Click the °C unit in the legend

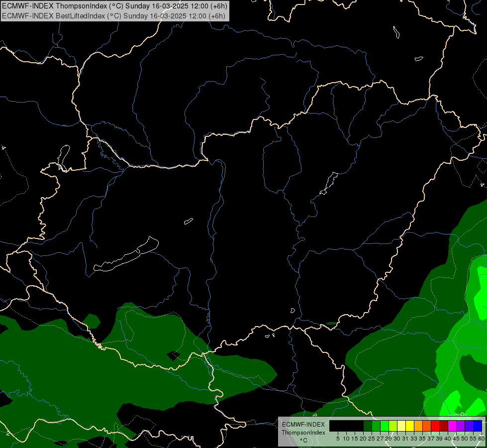[x=303, y=440]
